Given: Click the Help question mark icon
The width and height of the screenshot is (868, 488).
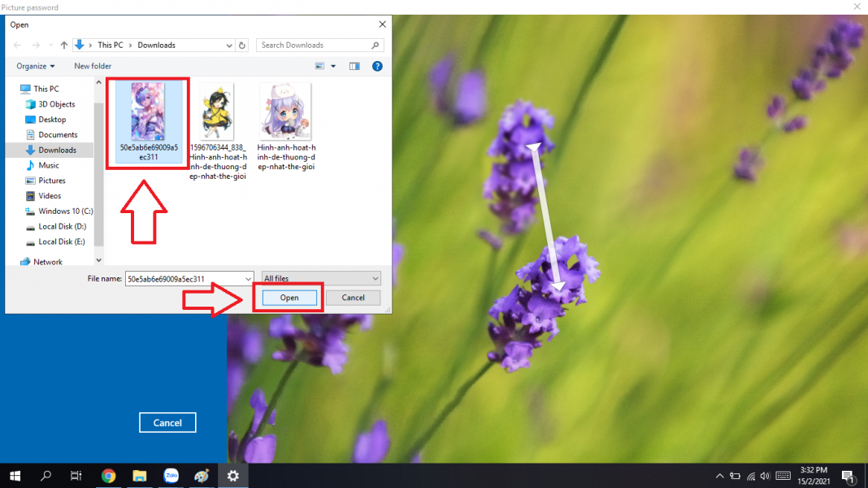Looking at the screenshot, I should (x=377, y=66).
